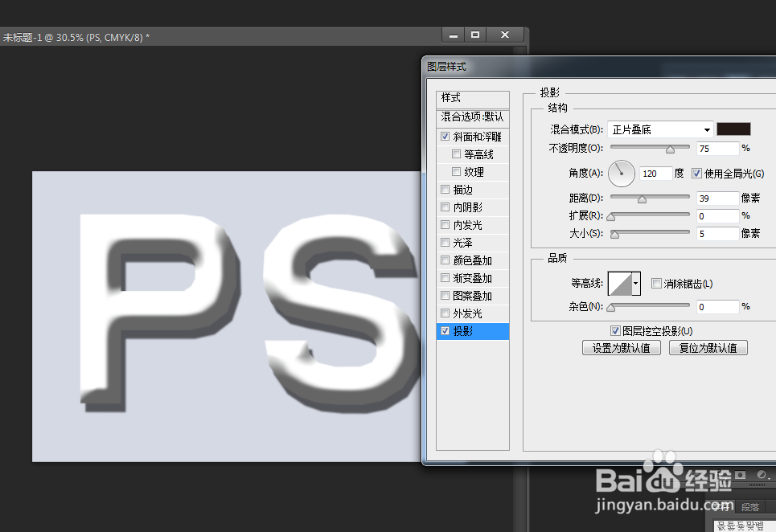Enable the 消除锯齿 checkbox

pos(656,284)
